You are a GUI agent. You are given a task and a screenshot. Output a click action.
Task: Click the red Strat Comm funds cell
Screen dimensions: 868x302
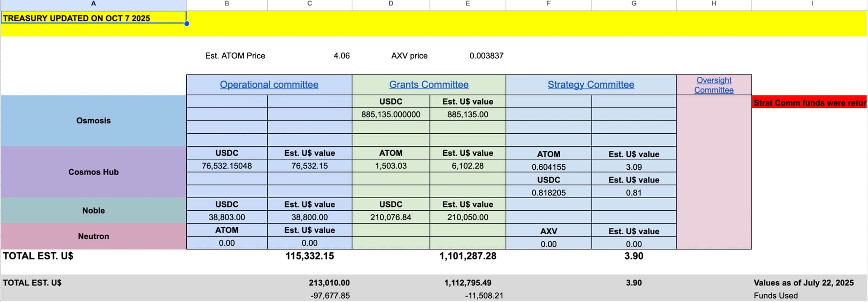click(x=809, y=102)
